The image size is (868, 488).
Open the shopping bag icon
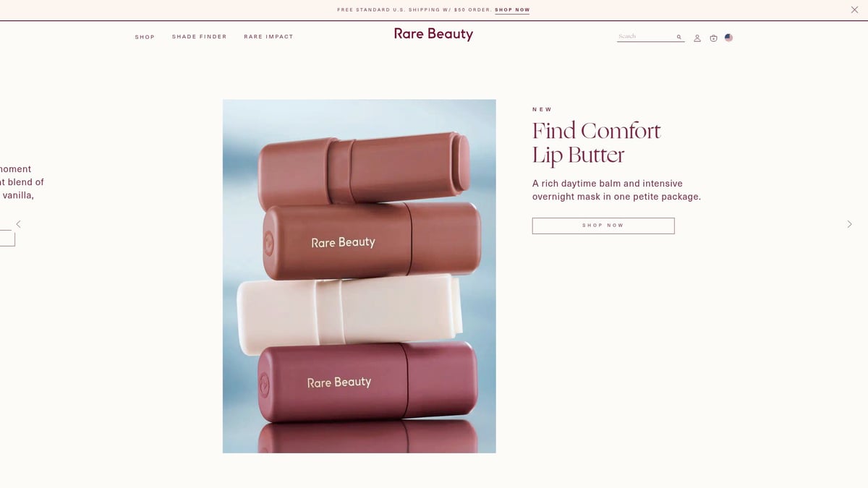713,38
